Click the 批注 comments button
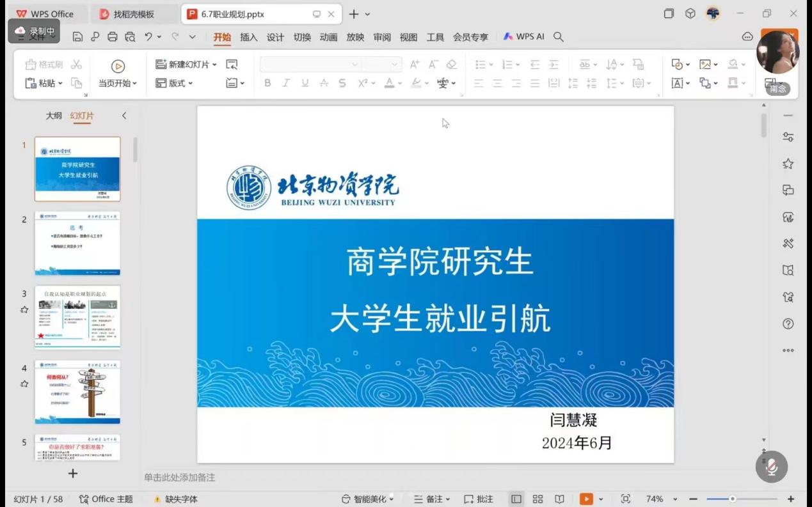Image resolution: width=812 pixels, height=507 pixels. click(x=479, y=499)
